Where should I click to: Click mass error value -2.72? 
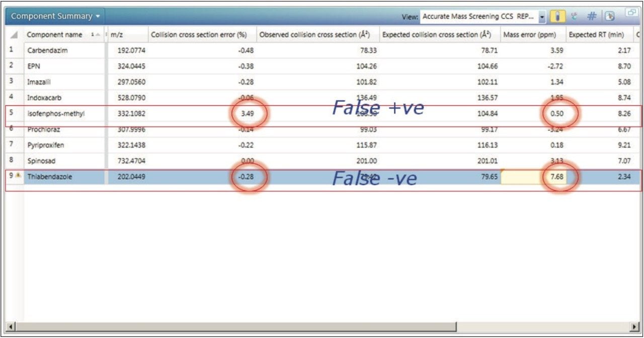555,66
